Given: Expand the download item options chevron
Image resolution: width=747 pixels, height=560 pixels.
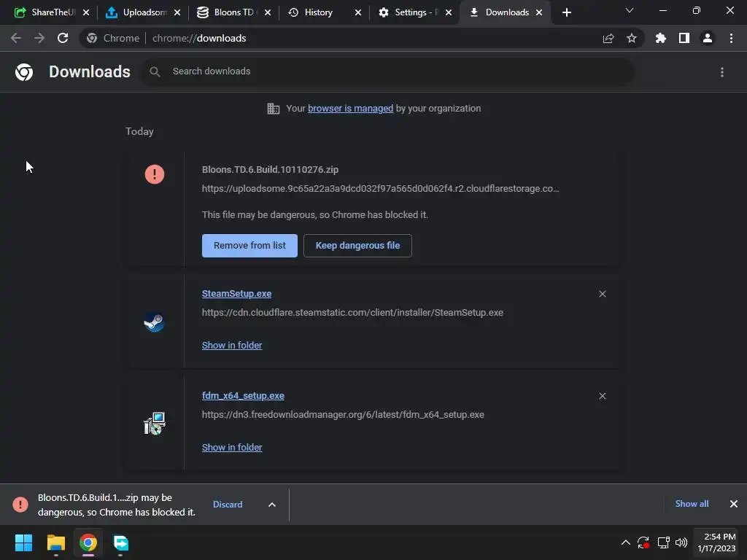Looking at the screenshot, I should (272, 505).
